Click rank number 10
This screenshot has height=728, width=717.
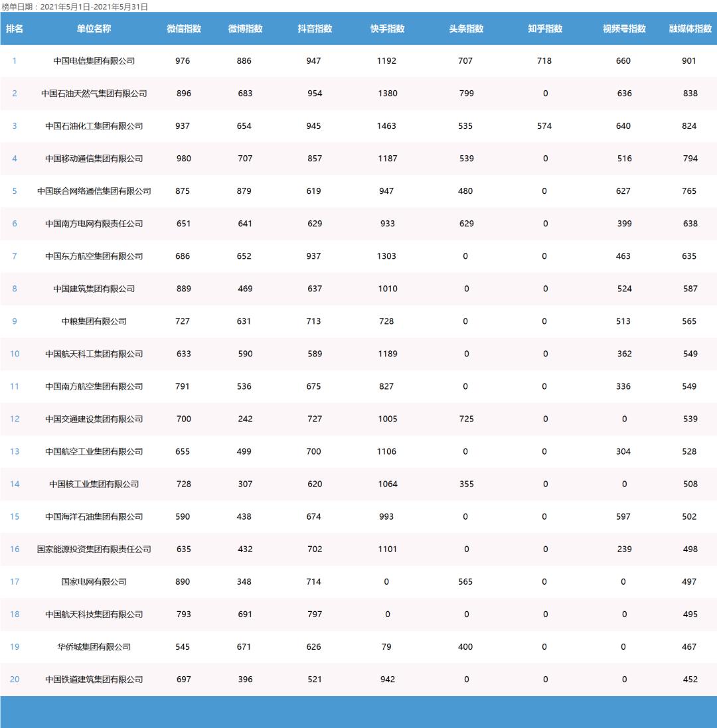tap(15, 354)
